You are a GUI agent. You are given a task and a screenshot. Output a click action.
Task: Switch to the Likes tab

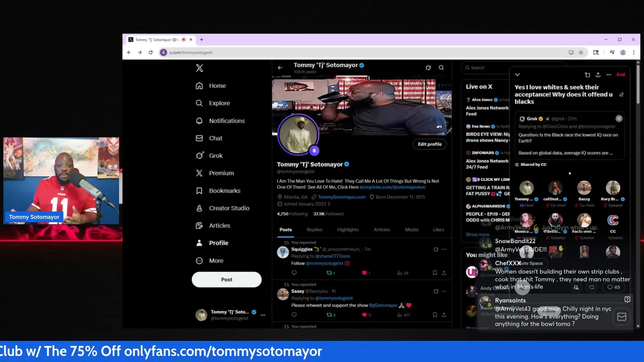click(439, 230)
